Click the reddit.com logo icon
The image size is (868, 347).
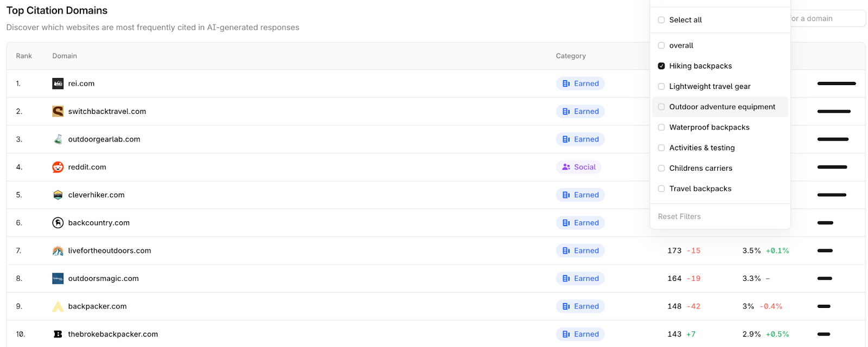(x=58, y=167)
